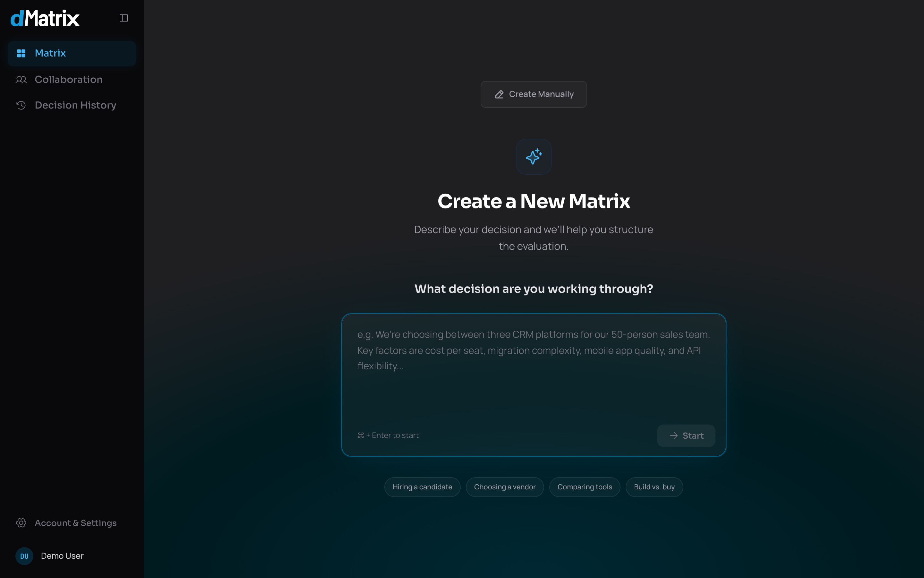The image size is (924, 578).
Task: Click the dMatrix logo
Action: click(45, 18)
